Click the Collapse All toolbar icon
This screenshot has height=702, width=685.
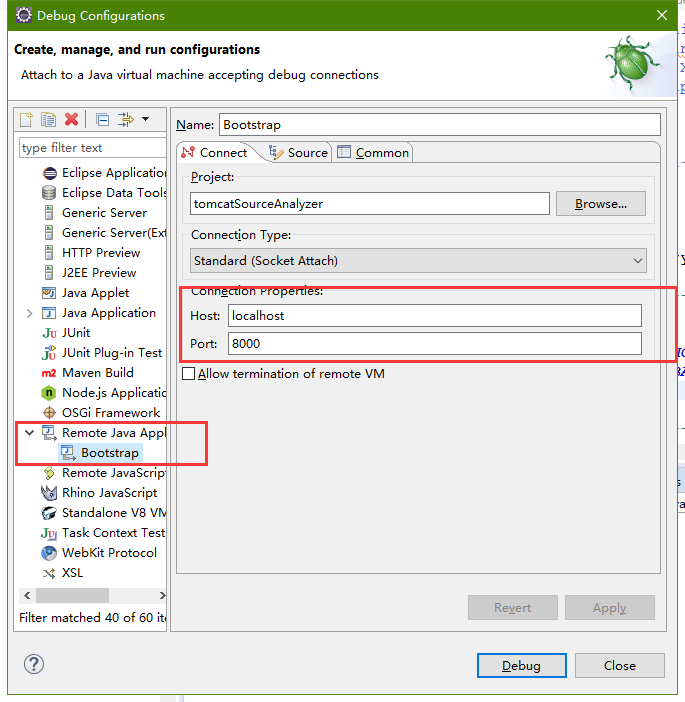coord(102,120)
